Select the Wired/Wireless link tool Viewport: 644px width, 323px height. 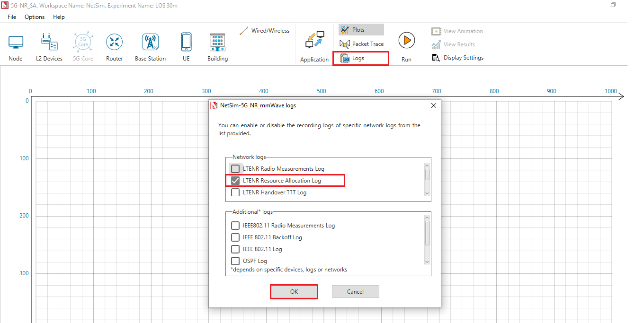coord(265,31)
